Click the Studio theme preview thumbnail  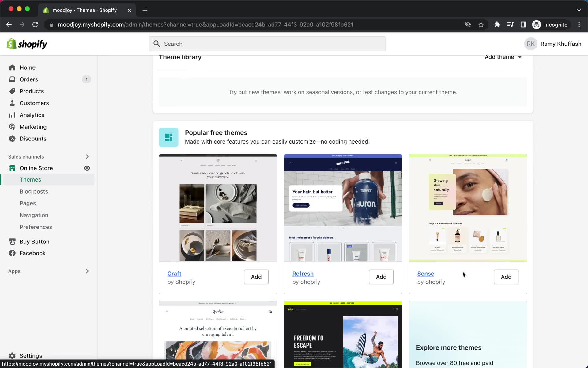coord(218,335)
